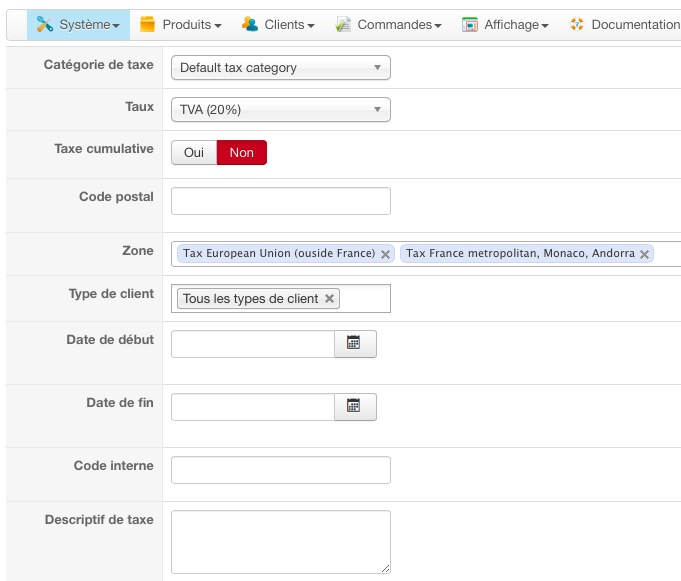Click the Produits box icon
This screenshot has width=681, height=581.
148,24
